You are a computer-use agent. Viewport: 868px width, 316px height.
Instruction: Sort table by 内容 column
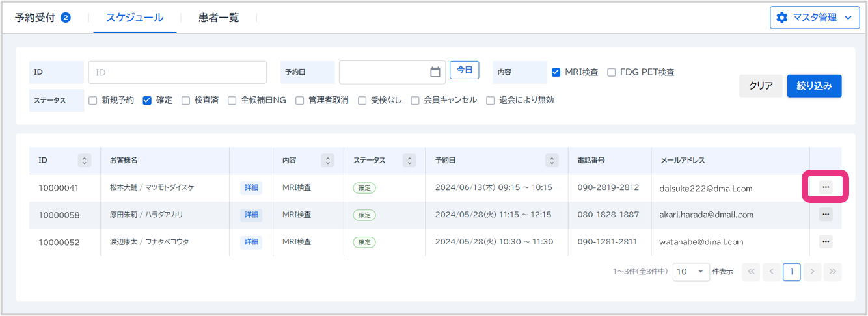pyautogui.click(x=327, y=160)
